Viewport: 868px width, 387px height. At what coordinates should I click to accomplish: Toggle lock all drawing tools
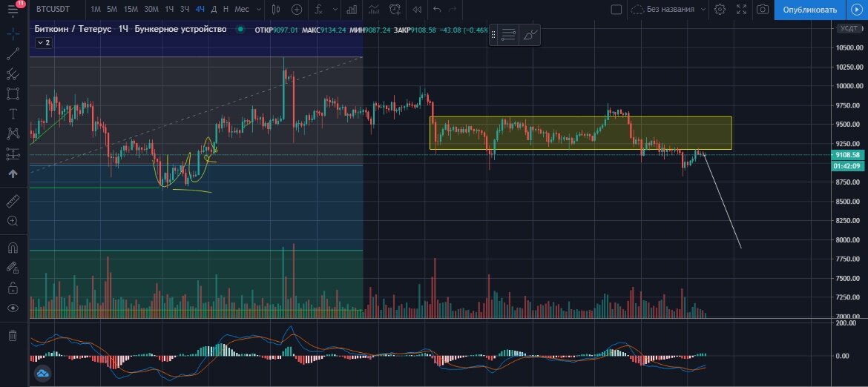13,288
